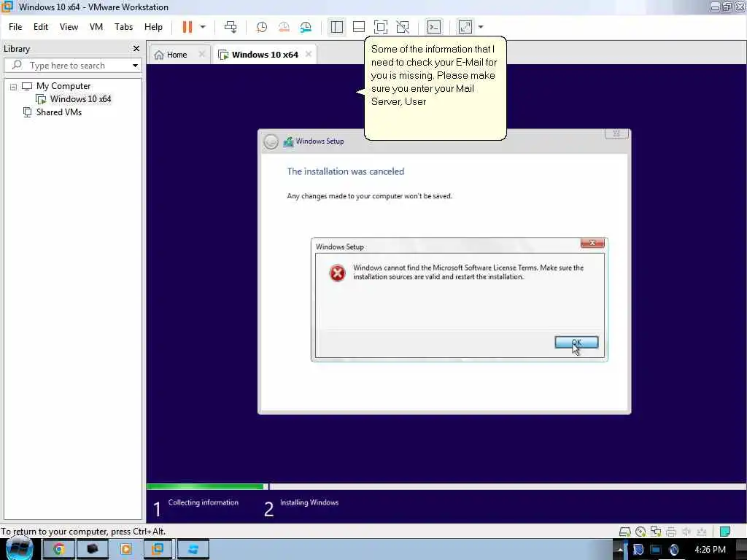Select the VMware Workstation taskbar button
The width and height of the screenshot is (747, 560).
158,550
